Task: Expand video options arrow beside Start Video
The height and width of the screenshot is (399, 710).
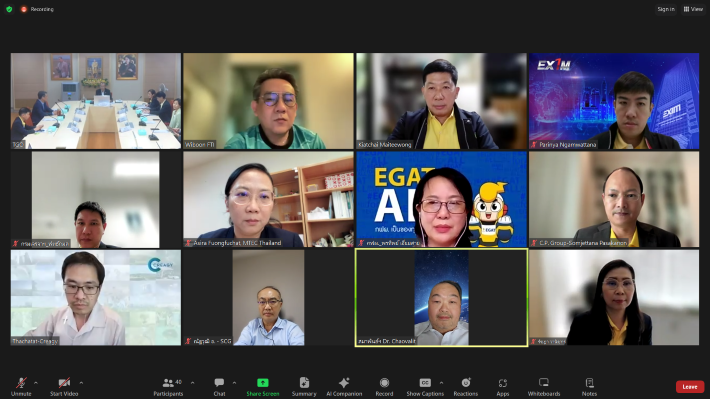Action: (x=81, y=383)
